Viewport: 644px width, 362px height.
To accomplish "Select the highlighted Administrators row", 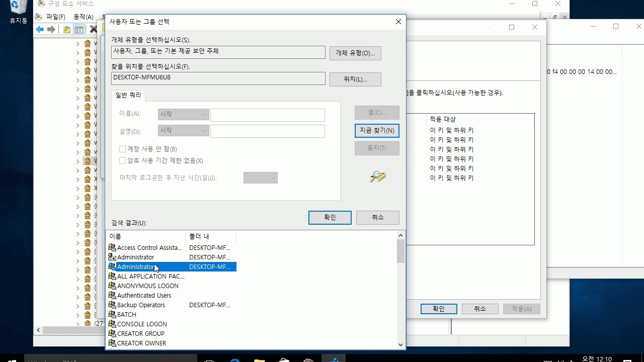I will coord(171,266).
